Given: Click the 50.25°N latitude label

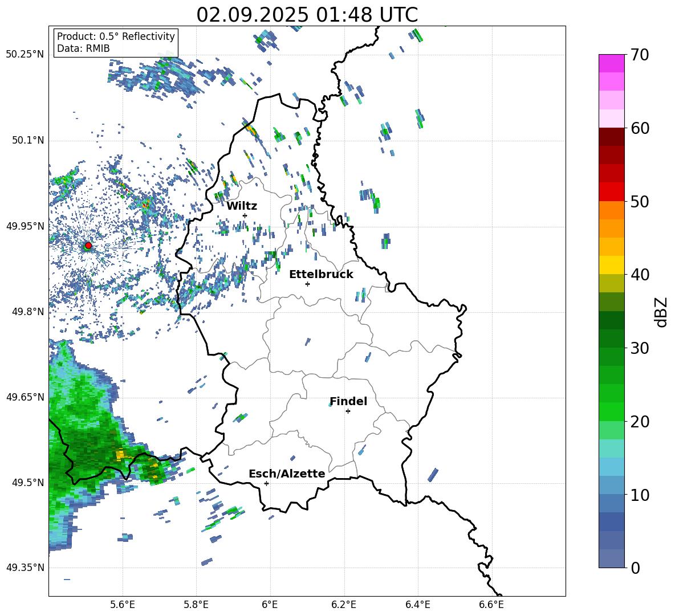Looking at the screenshot, I should coord(25,55).
